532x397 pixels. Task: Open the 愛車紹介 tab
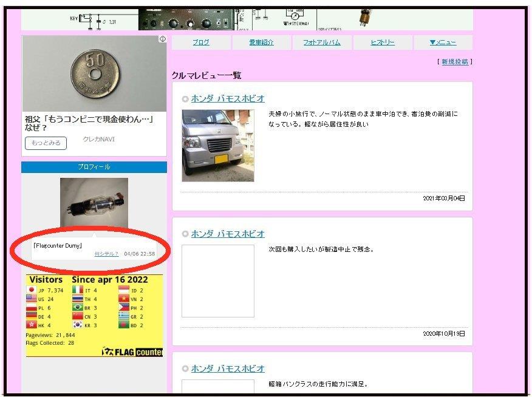[261, 42]
